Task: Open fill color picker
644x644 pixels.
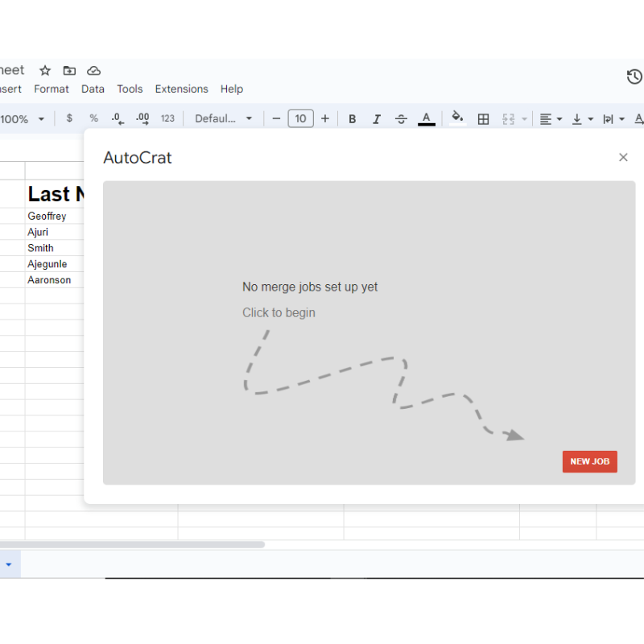Action: [457, 118]
